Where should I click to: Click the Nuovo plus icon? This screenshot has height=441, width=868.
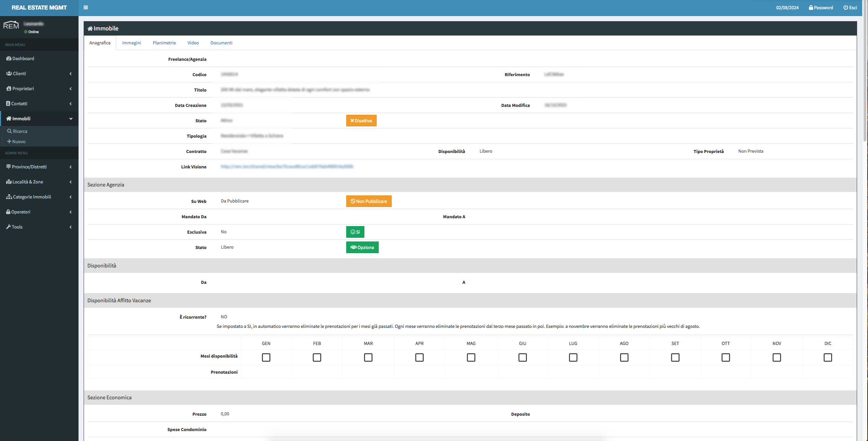(x=9, y=141)
